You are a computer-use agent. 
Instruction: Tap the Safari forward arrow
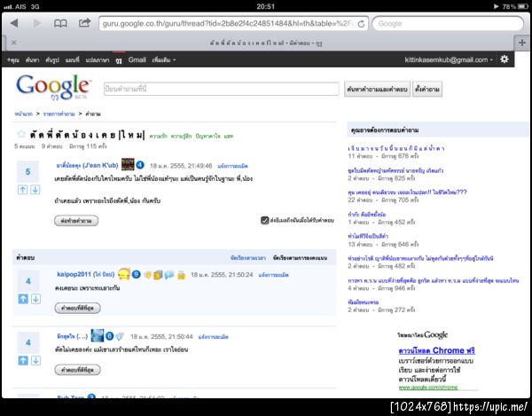[x=37, y=23]
